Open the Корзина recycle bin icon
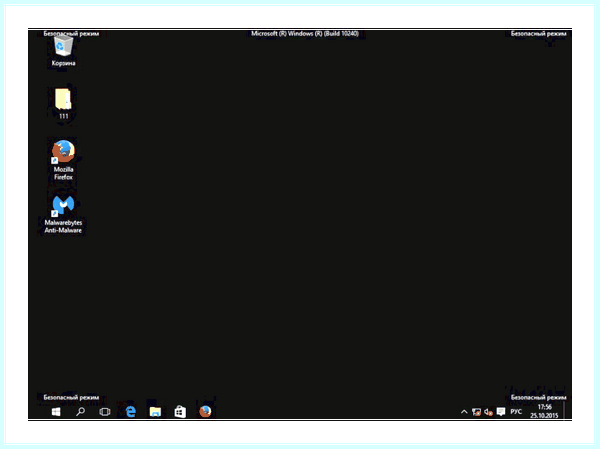The image size is (600, 449). 63,51
